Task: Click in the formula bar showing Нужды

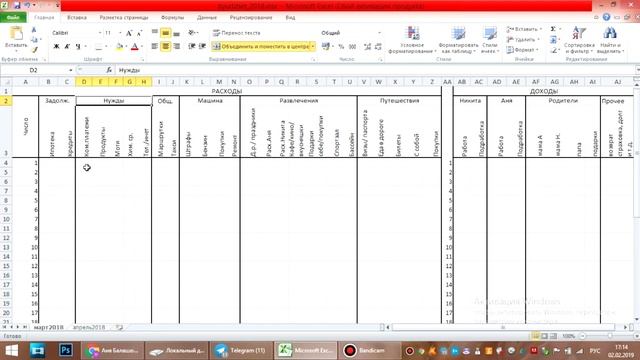Action: [x=376, y=70]
